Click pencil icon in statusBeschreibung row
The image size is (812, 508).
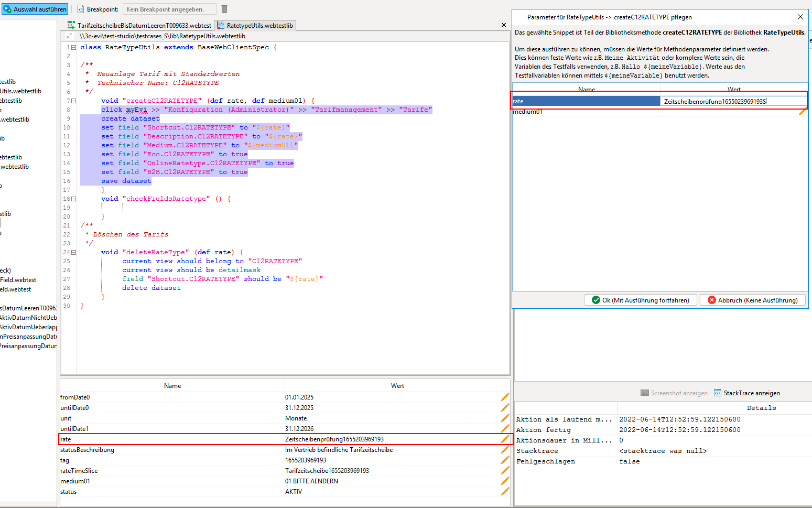click(505, 450)
